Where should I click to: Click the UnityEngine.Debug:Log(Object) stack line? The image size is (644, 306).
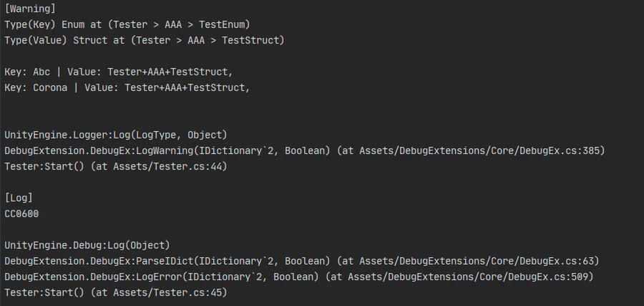click(87, 245)
